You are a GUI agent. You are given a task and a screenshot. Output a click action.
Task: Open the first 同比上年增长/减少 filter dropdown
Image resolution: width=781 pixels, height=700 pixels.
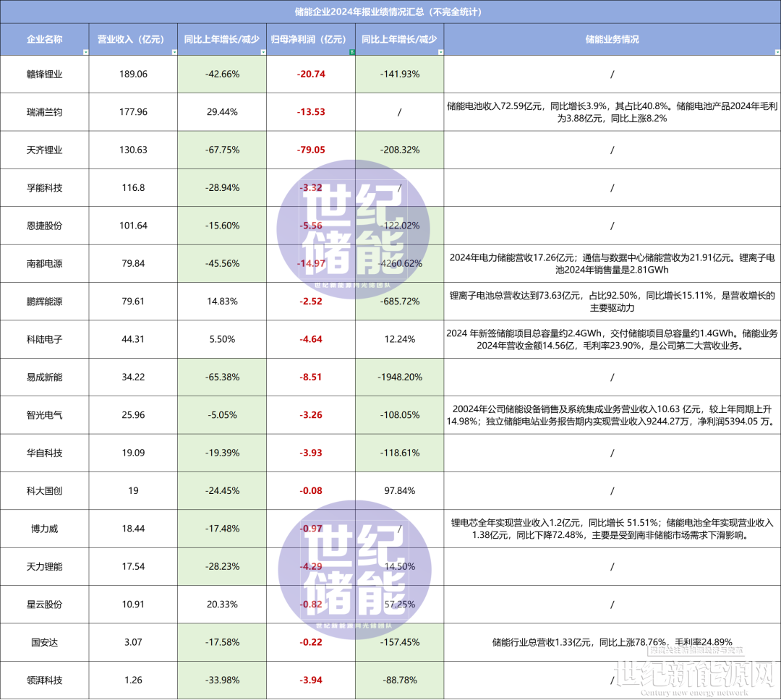tap(263, 52)
